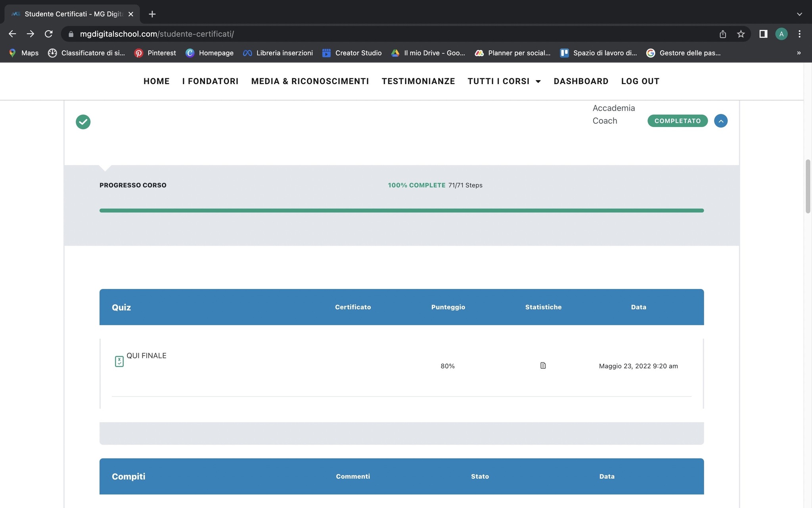
Task: Go to TESTIMONIANZE page
Action: click(x=418, y=81)
